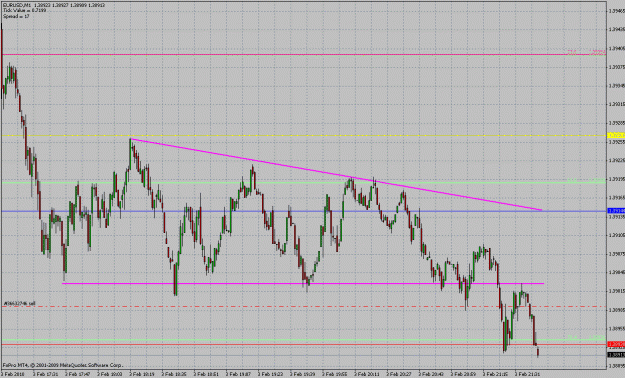This screenshot has width=625, height=378.
Task: Select the crimson horizontal line near chart top
Action: (303, 54)
